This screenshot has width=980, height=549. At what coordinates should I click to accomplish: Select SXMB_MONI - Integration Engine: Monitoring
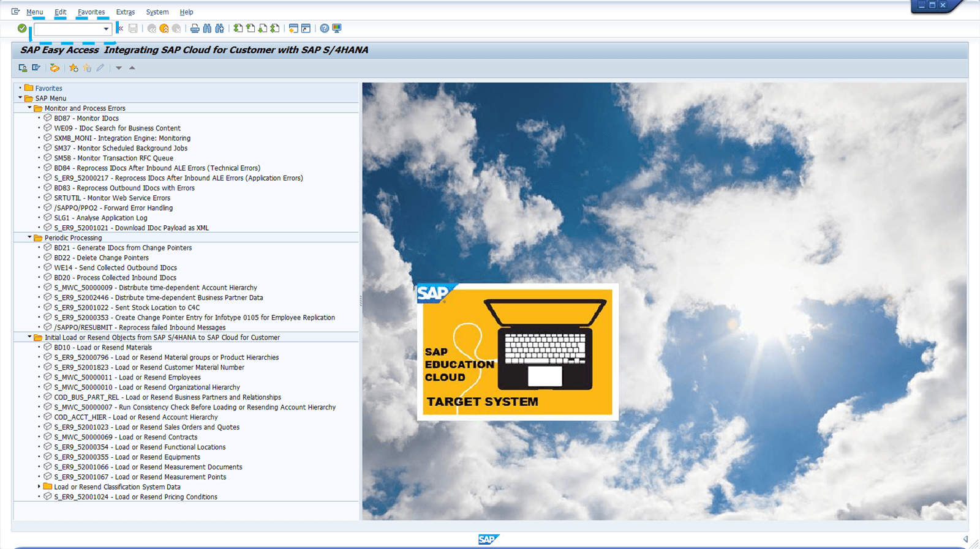[122, 138]
